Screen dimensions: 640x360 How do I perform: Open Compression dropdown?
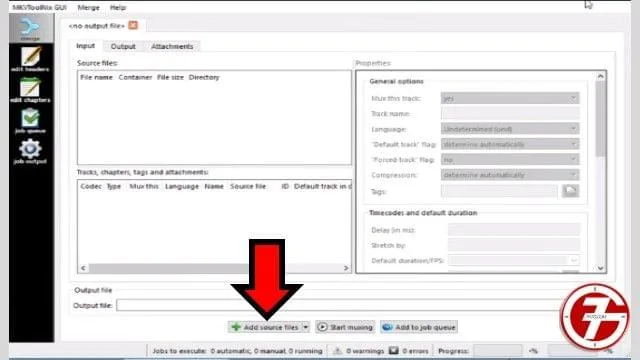point(510,175)
